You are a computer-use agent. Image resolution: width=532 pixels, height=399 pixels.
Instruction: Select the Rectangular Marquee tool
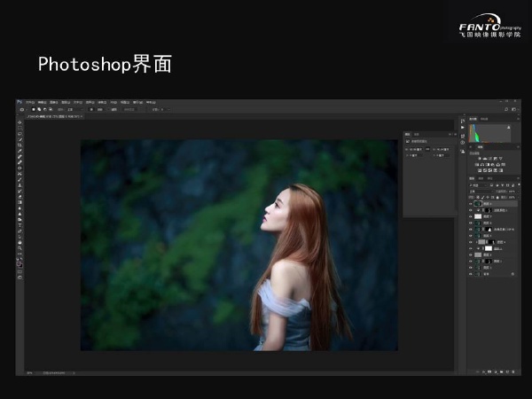pyautogui.click(x=20, y=129)
